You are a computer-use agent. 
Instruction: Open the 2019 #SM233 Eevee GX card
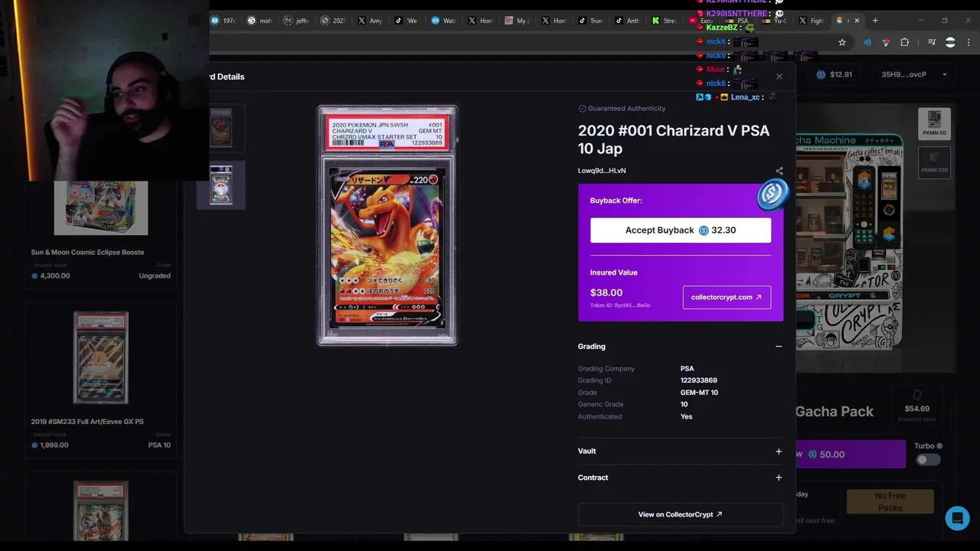pos(101,379)
